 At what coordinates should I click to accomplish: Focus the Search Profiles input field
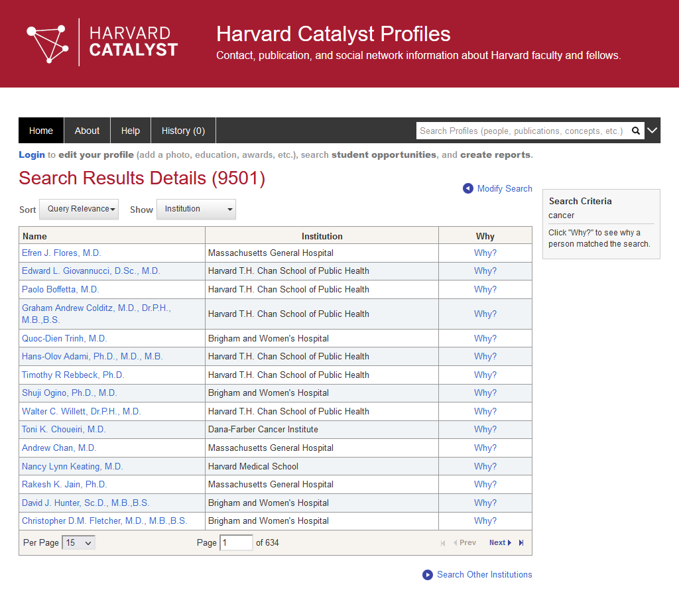(523, 131)
